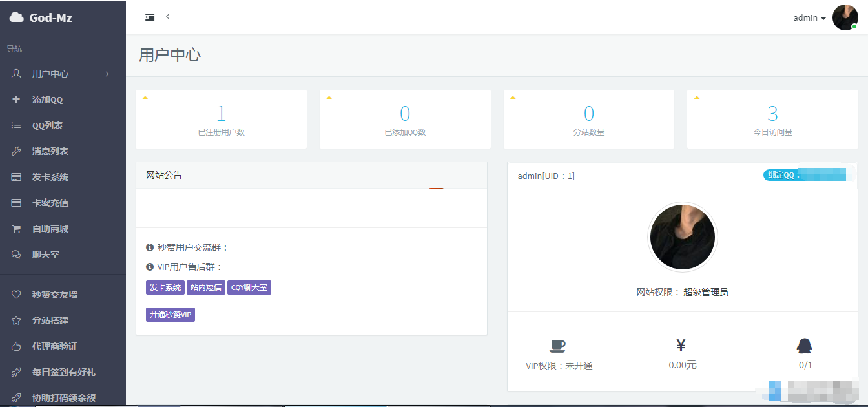Expand the 用户中心 sidebar menu arrow
This screenshot has height=407, width=868.
107,74
